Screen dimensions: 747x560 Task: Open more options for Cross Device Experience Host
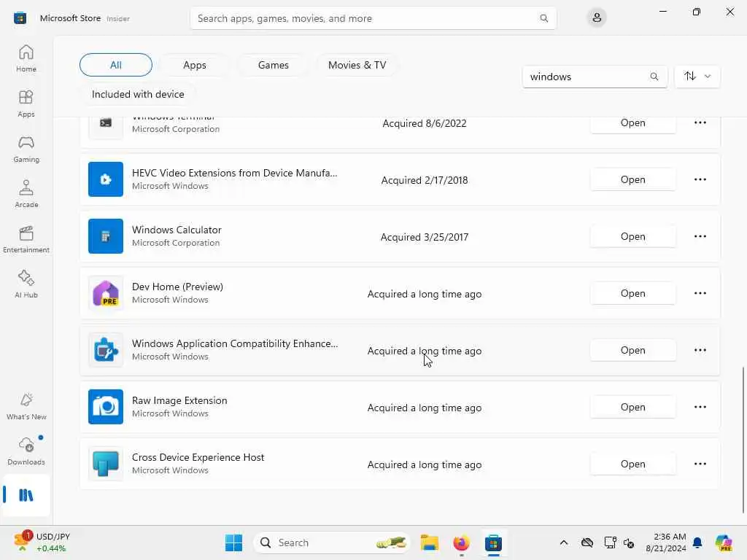point(700,464)
